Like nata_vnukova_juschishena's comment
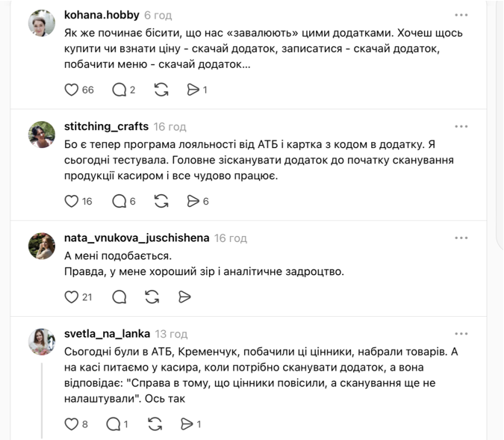The height and width of the screenshot is (440, 504). [72, 297]
